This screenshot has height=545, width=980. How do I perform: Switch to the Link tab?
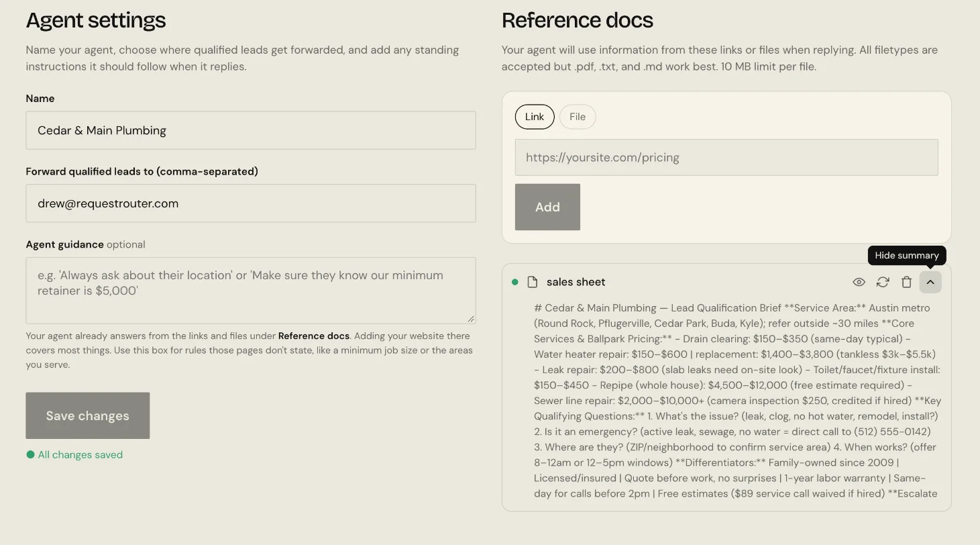[x=535, y=117]
